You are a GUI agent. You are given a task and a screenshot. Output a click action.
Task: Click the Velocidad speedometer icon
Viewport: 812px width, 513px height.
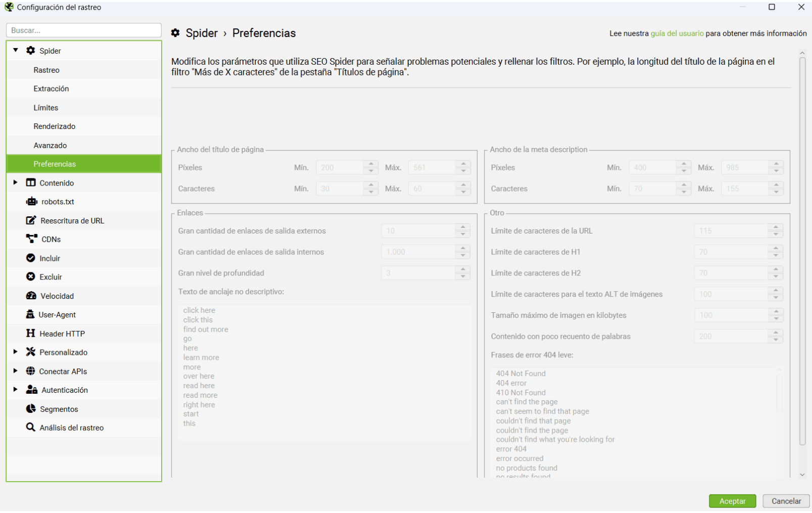31,296
